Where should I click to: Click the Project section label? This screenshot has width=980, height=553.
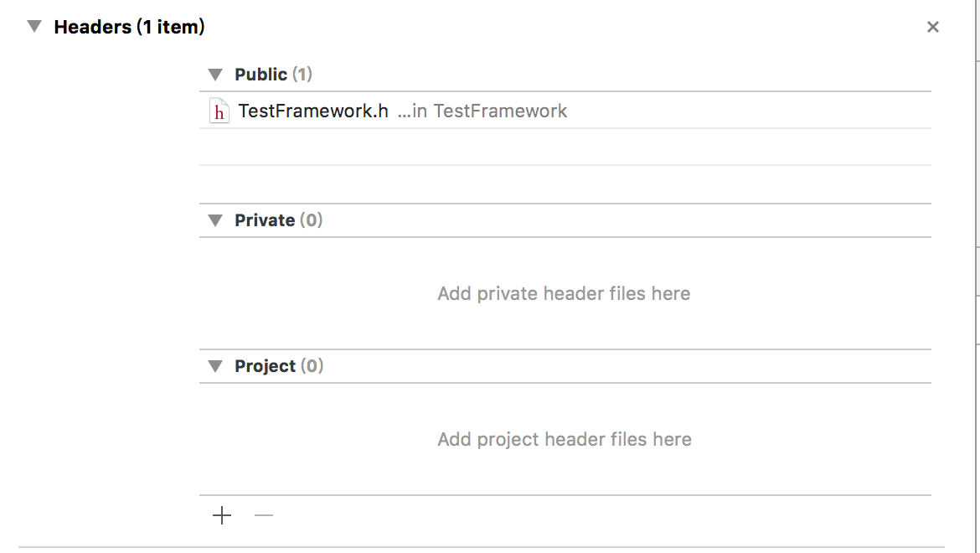(265, 365)
